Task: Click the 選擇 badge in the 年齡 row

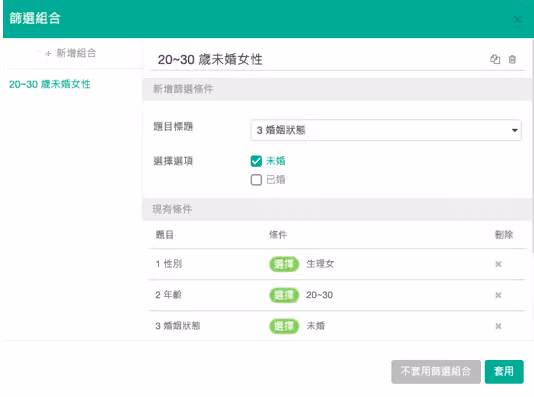Action: coord(284,295)
